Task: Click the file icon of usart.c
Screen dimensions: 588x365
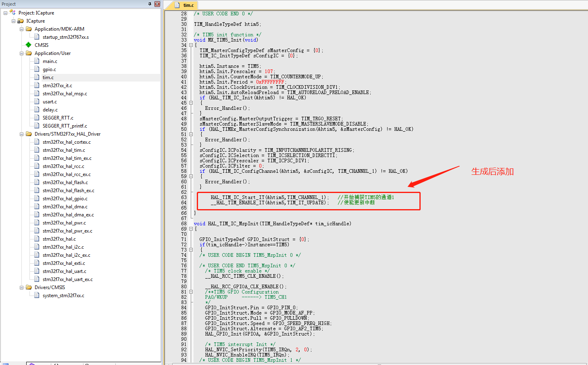Action: 37,101
